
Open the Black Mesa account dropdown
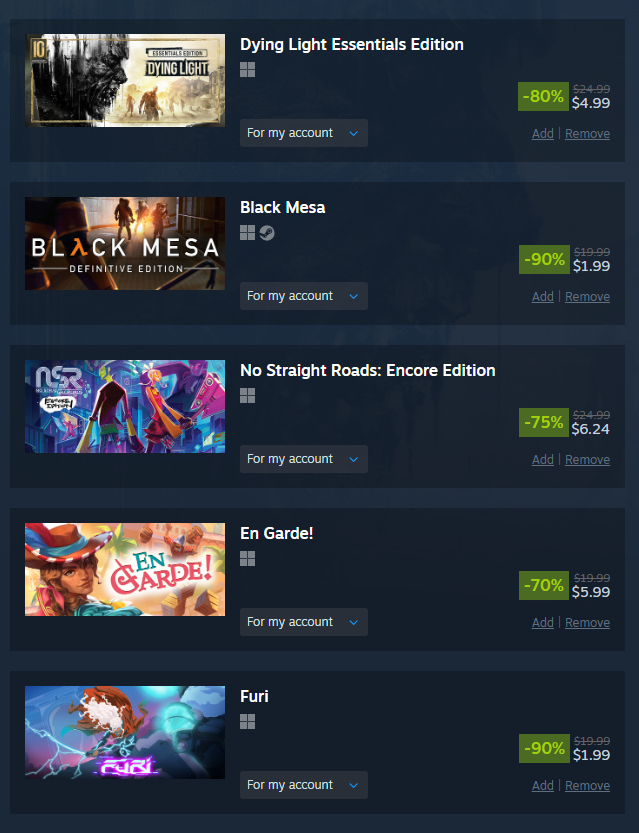coord(304,296)
